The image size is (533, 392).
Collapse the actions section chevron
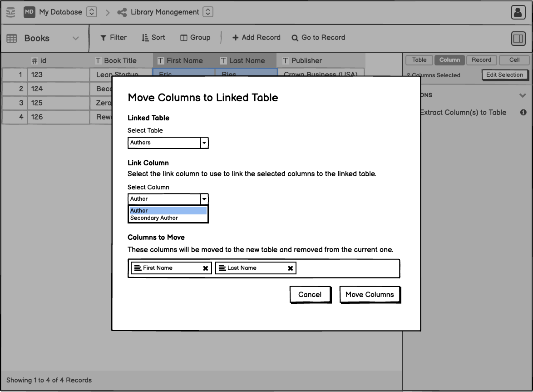tap(523, 95)
